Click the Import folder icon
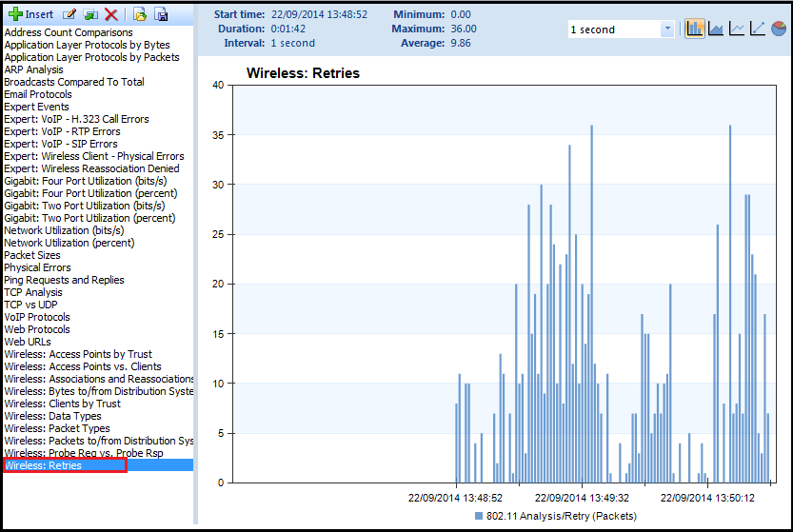The width and height of the screenshot is (793, 532). point(140,14)
